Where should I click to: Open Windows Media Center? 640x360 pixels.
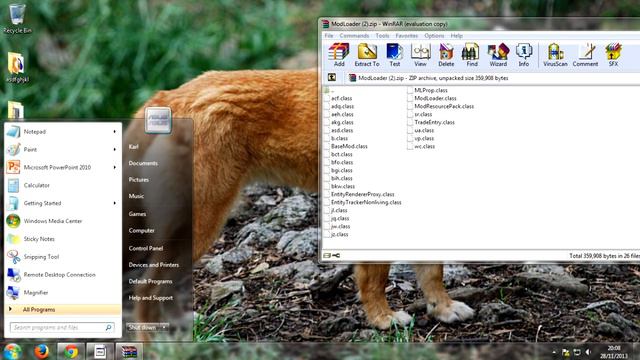53,221
